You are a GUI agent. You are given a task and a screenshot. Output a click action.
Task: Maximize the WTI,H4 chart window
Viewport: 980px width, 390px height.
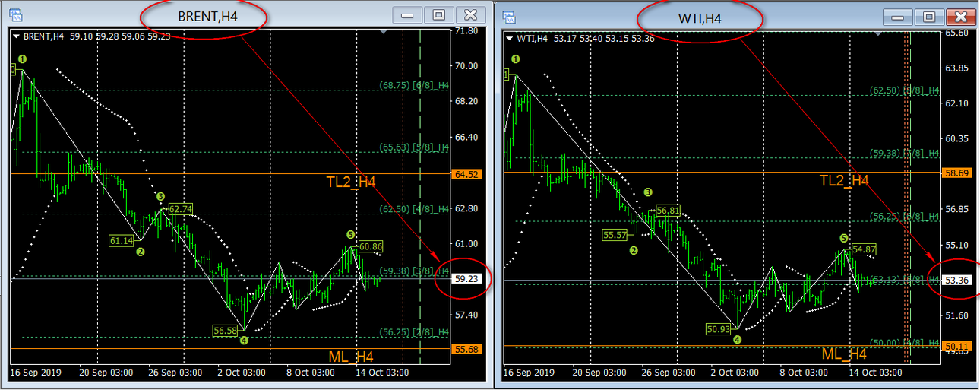coord(931,17)
